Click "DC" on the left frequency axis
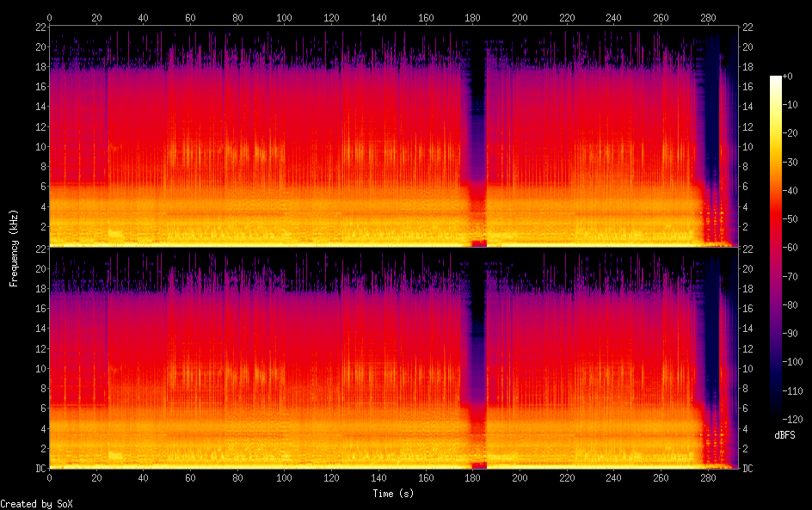This screenshot has height=510, width=812. (x=41, y=469)
